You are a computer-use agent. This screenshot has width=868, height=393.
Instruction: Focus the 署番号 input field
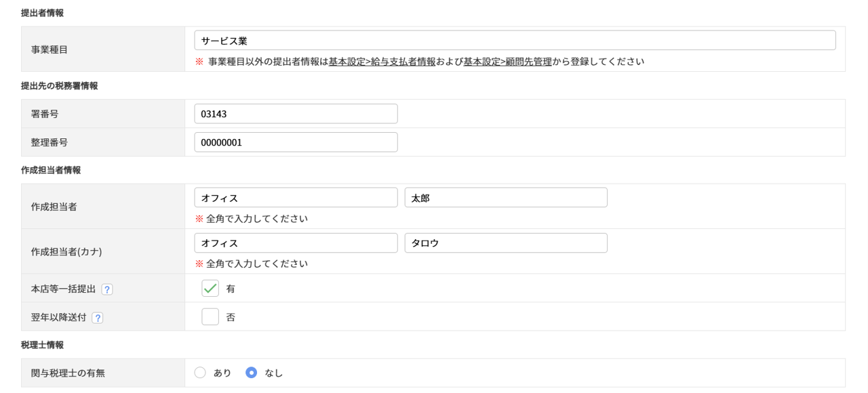296,114
